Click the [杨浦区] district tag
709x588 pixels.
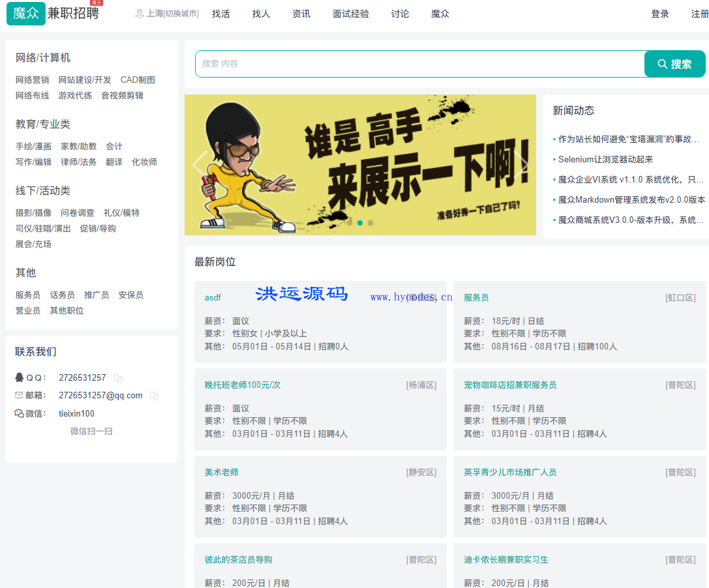click(x=421, y=385)
